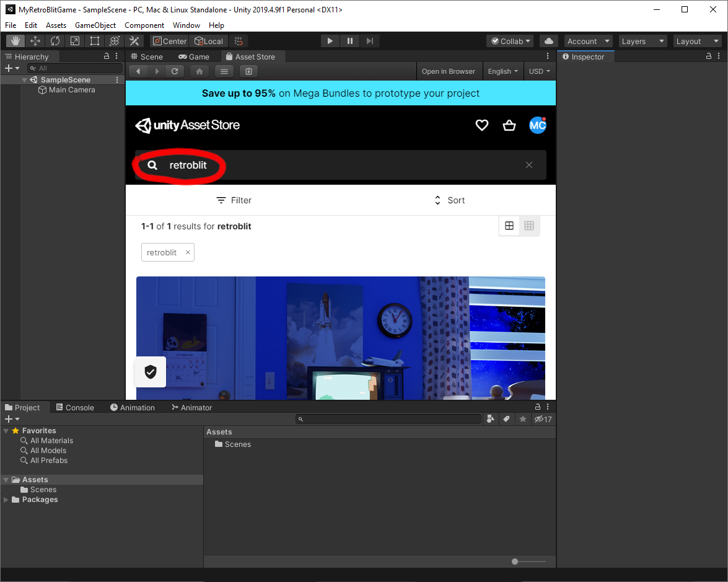728x582 pixels.
Task: Adjust the Project icon size slider
Action: [528, 562]
